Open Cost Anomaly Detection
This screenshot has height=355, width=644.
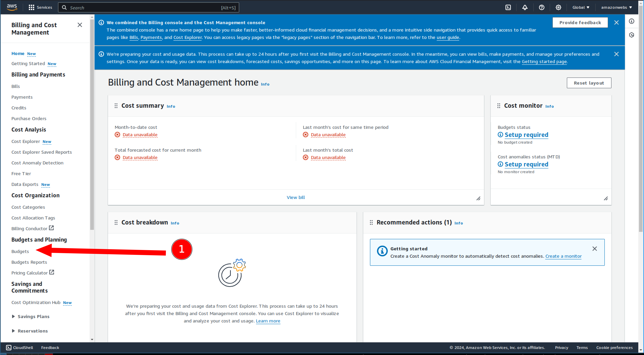[x=37, y=163]
